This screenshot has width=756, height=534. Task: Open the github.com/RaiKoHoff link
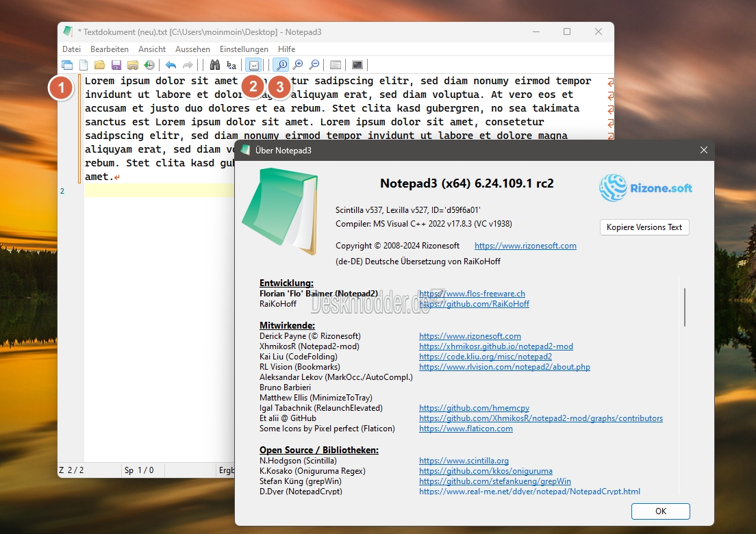474,304
